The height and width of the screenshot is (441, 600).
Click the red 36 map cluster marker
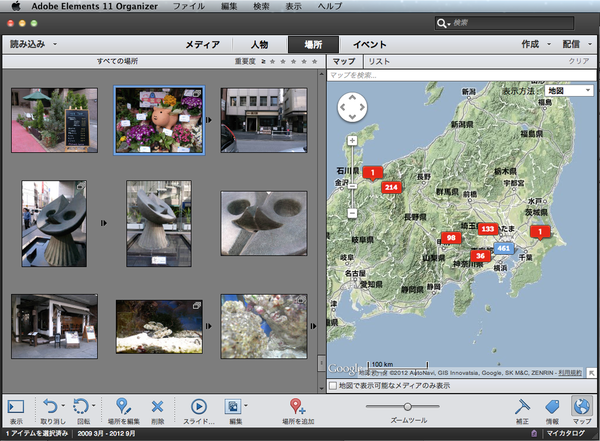pos(480,256)
